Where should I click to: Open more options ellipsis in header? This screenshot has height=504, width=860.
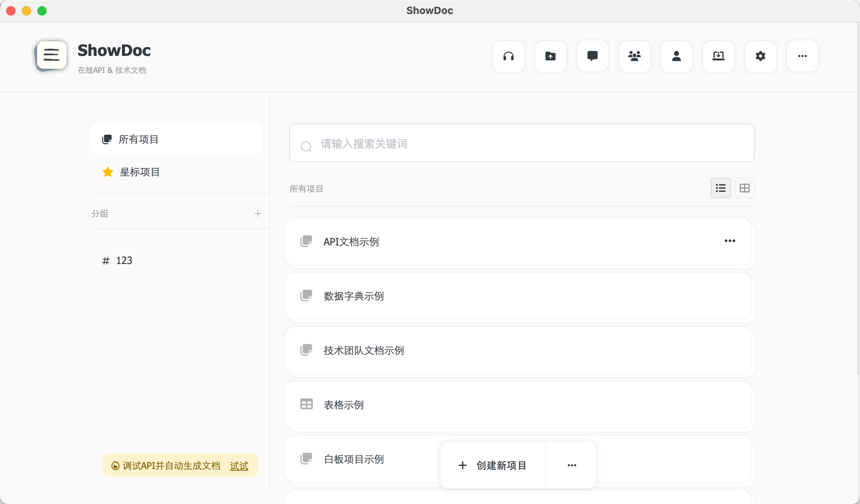point(802,56)
